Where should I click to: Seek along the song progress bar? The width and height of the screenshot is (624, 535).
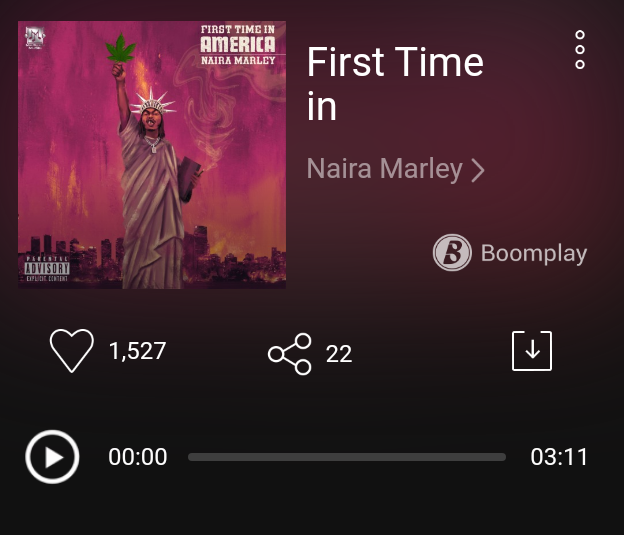click(x=347, y=457)
